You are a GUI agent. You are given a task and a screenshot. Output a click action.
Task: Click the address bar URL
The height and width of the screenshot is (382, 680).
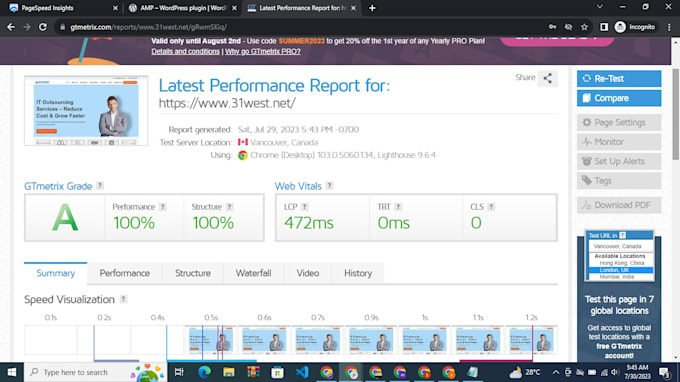148,27
